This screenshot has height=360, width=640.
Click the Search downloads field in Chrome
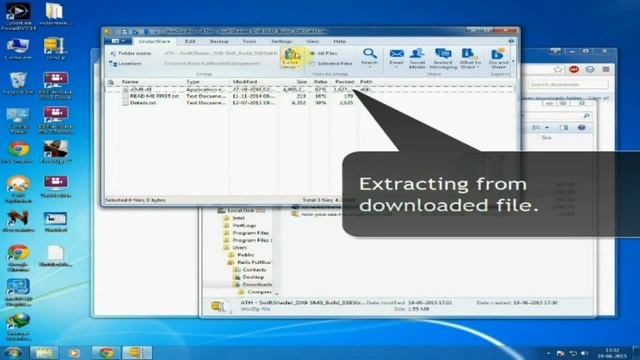coord(568,84)
